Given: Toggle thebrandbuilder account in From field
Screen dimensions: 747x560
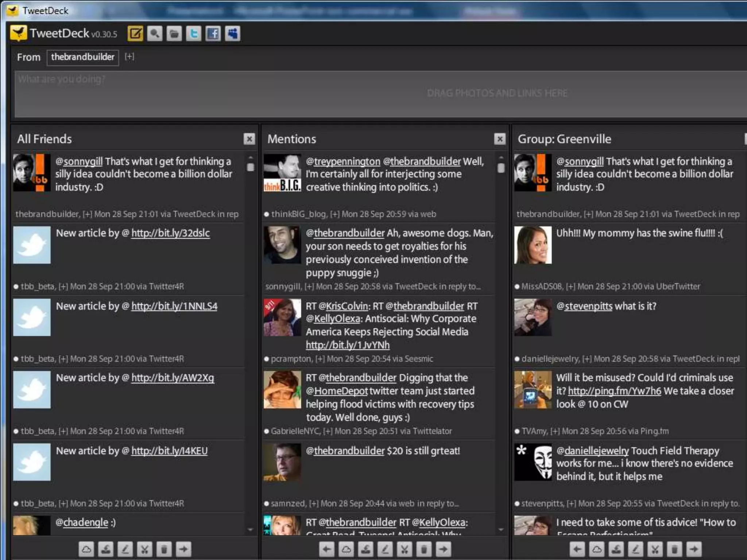Looking at the screenshot, I should click(x=82, y=57).
